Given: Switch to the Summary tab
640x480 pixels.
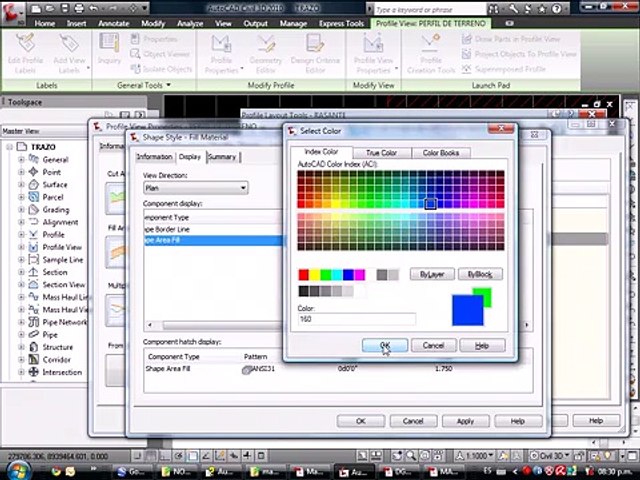Looking at the screenshot, I should point(222,157).
